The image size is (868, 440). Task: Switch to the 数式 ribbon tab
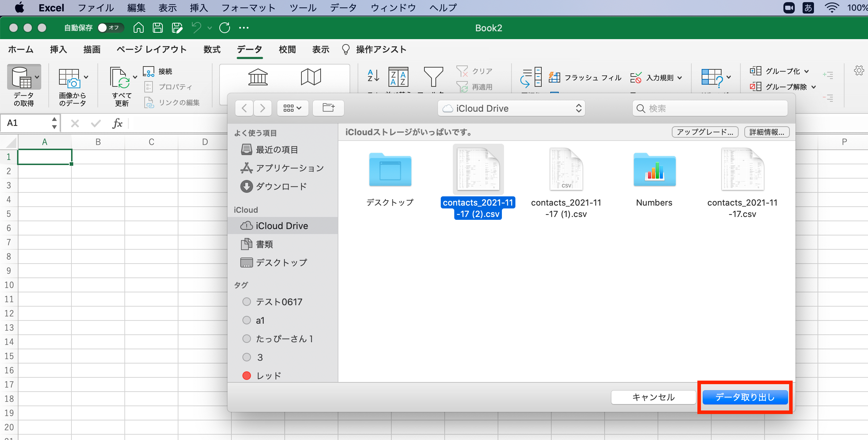click(x=212, y=49)
